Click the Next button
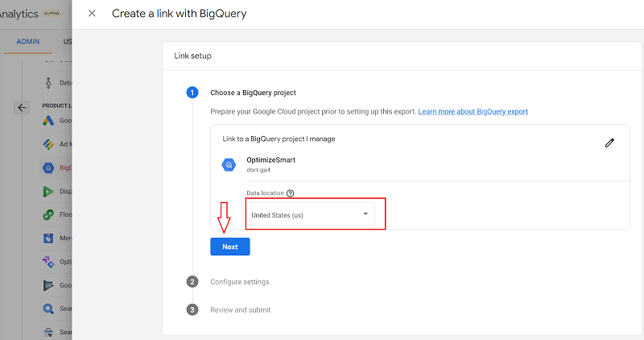The image size is (644, 340). (230, 247)
